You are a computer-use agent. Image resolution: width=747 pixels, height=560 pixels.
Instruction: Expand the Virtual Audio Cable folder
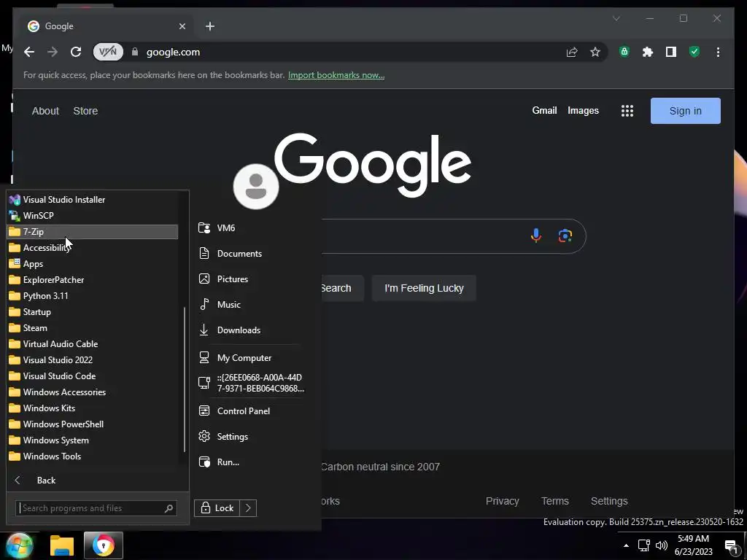coord(93,344)
